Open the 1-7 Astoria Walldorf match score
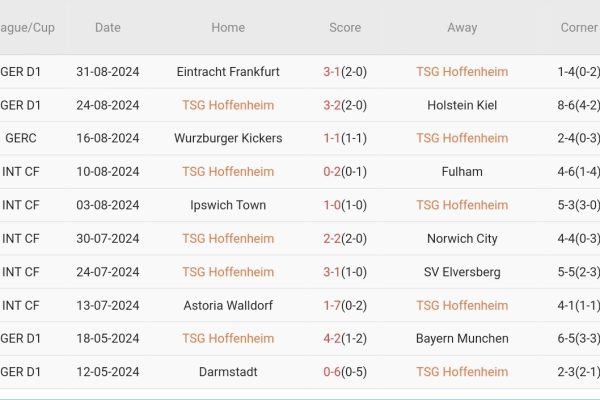The height and width of the screenshot is (400, 600). 333,305
